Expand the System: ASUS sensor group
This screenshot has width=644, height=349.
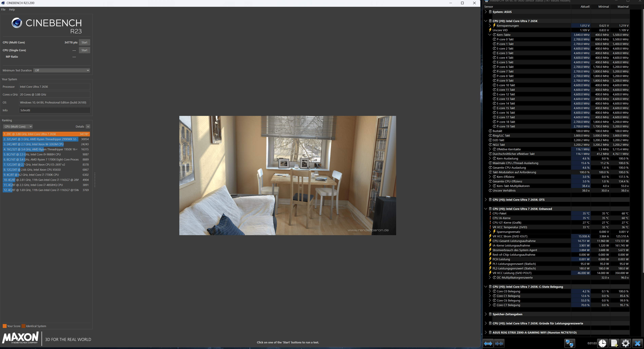(x=486, y=12)
